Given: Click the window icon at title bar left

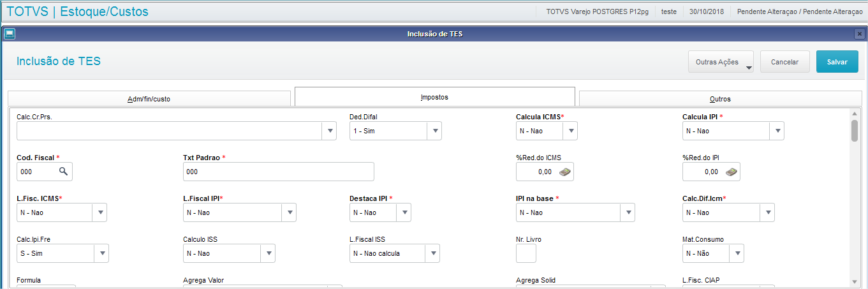Looking at the screenshot, I should coord(9,34).
